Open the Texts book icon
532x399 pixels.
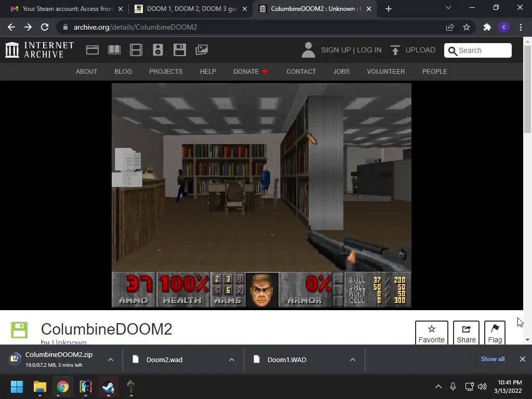pos(114,50)
